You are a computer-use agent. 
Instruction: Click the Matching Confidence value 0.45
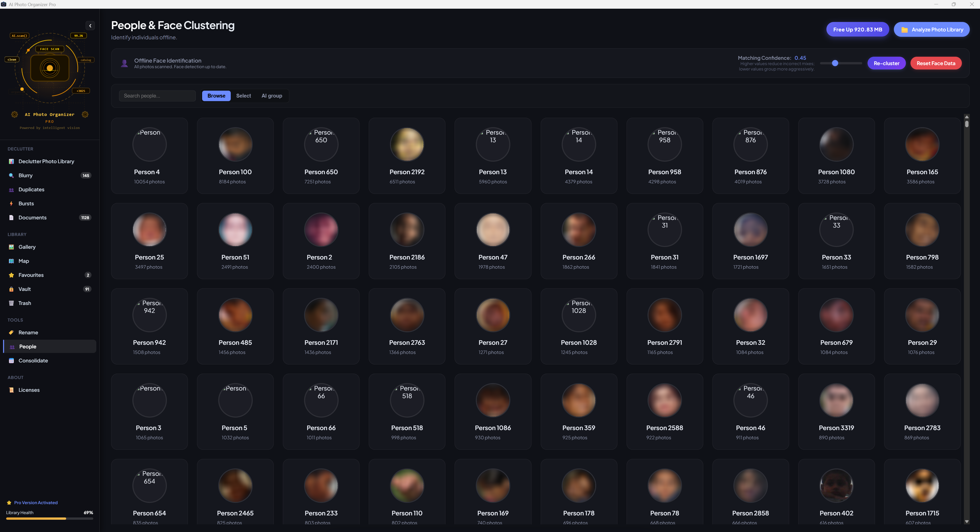(800, 58)
